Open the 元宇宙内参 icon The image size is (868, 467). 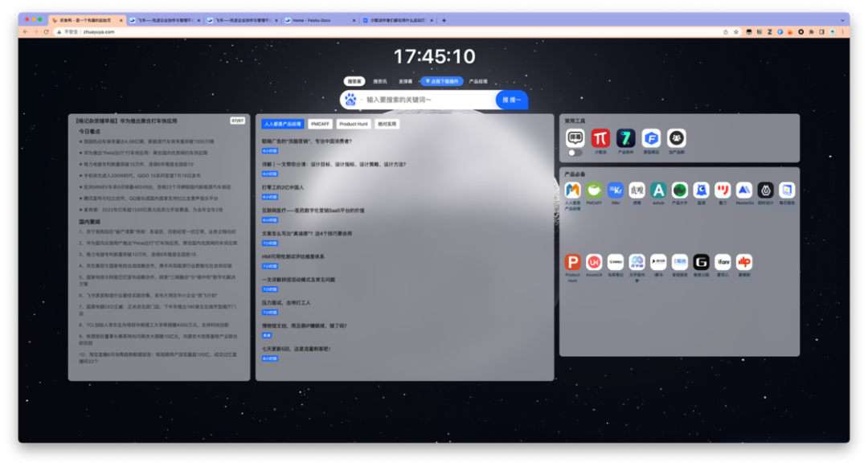click(x=637, y=262)
